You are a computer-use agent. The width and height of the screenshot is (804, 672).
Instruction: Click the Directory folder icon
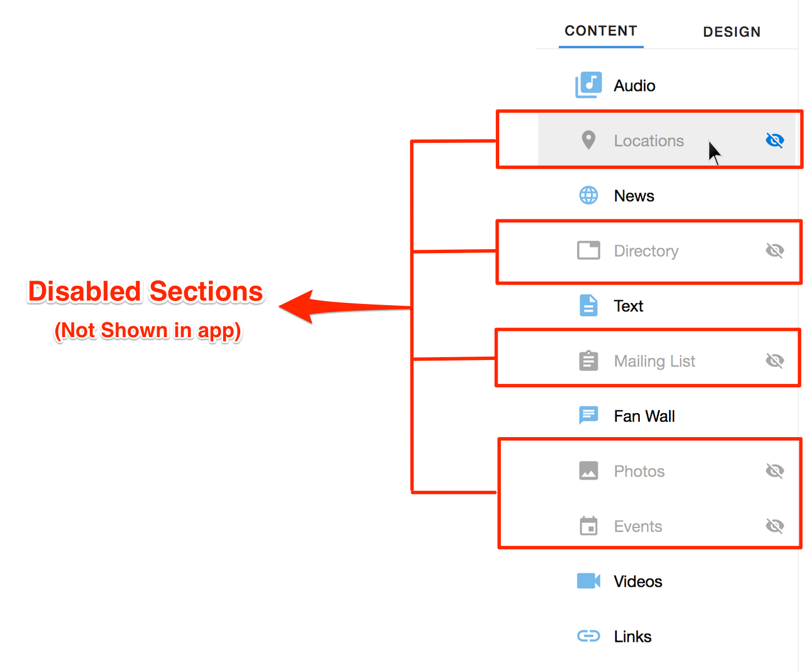(588, 250)
